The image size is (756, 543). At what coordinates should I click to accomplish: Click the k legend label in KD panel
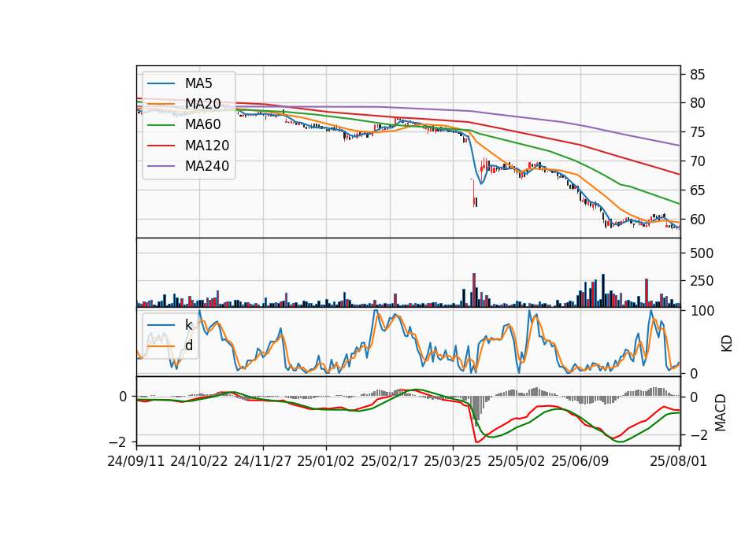point(188,325)
